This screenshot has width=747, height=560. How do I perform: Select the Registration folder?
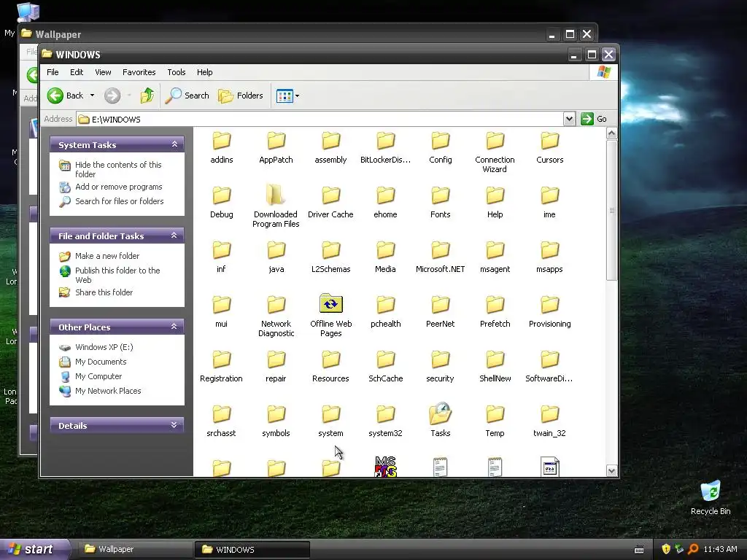coord(222,367)
